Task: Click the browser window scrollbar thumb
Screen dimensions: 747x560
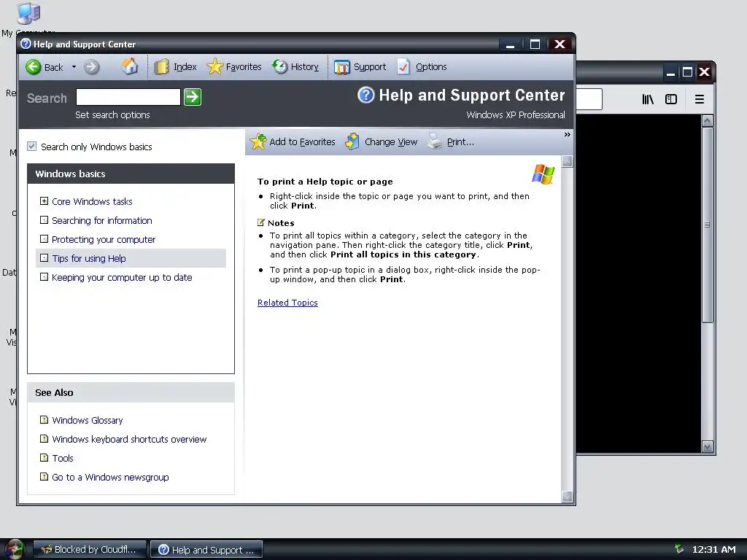Action: [x=707, y=225]
